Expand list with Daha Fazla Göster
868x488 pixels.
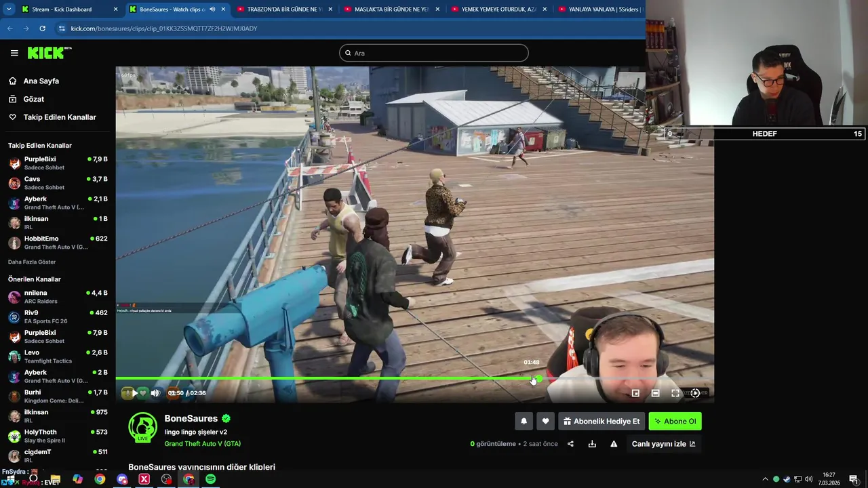click(x=32, y=262)
